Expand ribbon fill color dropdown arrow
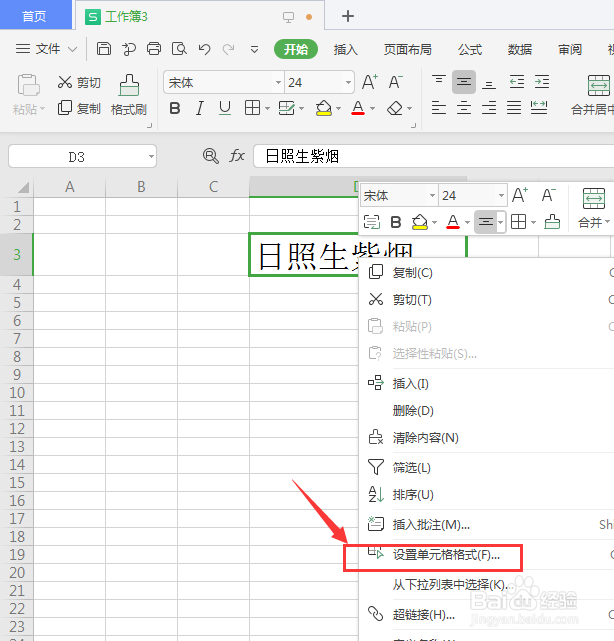614x641 pixels. (x=338, y=109)
